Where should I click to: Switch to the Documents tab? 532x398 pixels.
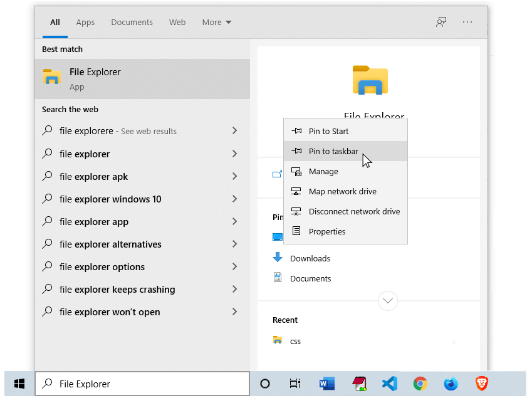pyautogui.click(x=132, y=23)
